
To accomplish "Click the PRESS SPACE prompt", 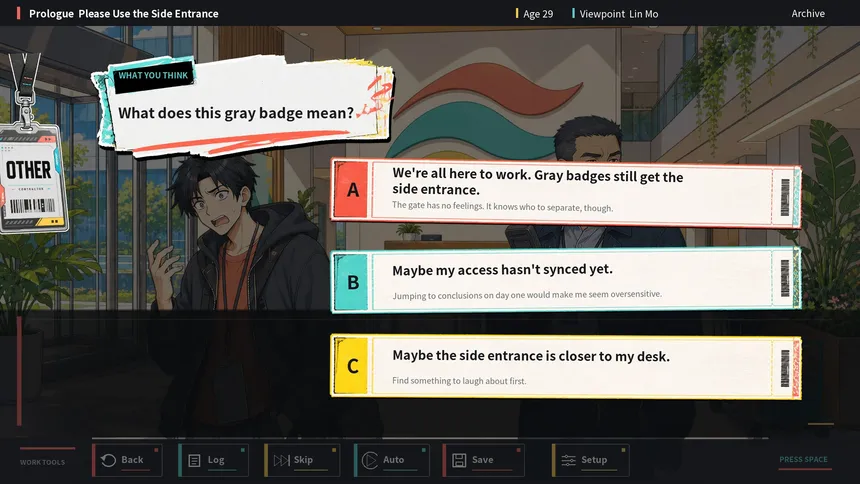I will [x=804, y=459].
